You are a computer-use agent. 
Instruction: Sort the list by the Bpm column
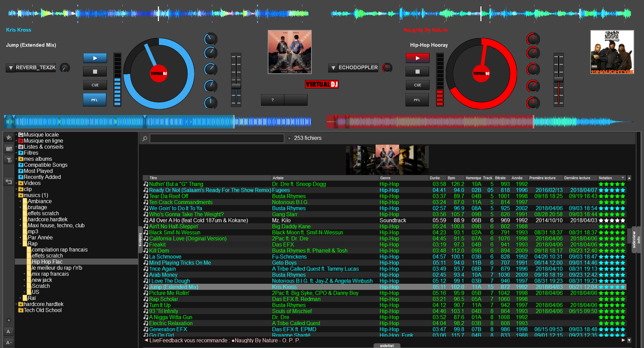point(456,178)
